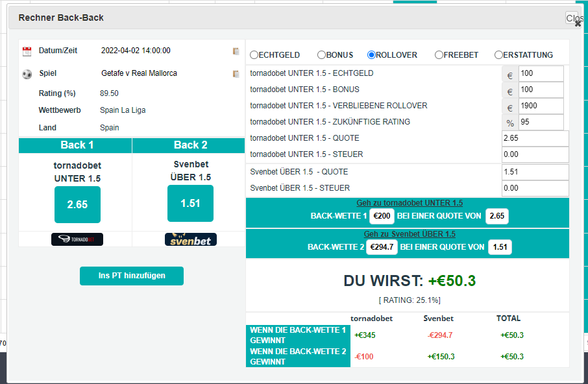Edit the tornadobet BONUS amount field
588x384 pixels.
point(541,90)
